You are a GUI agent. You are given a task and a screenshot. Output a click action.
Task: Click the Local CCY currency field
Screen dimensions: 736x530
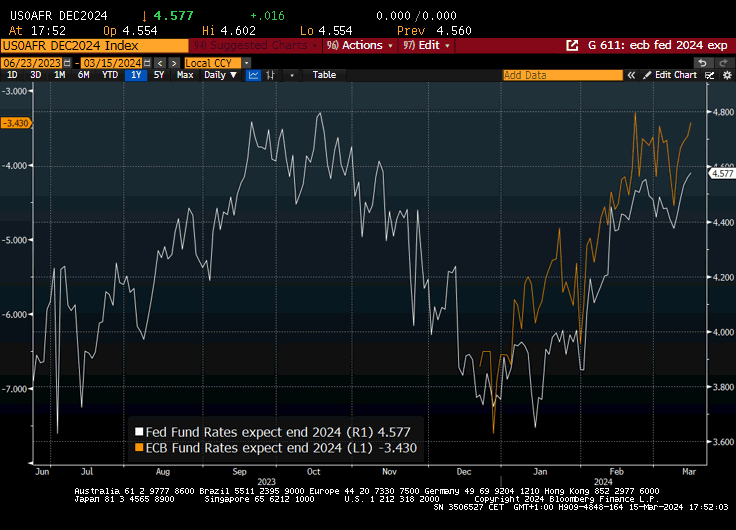tap(213, 63)
